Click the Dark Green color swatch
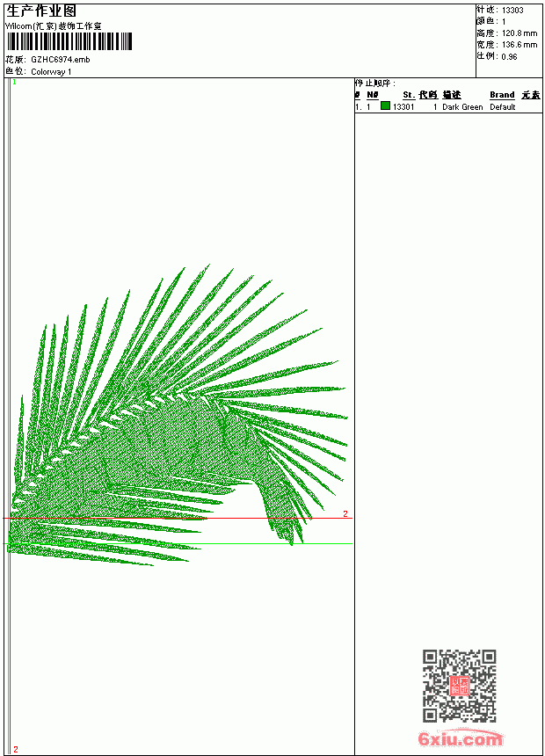 [x=385, y=105]
